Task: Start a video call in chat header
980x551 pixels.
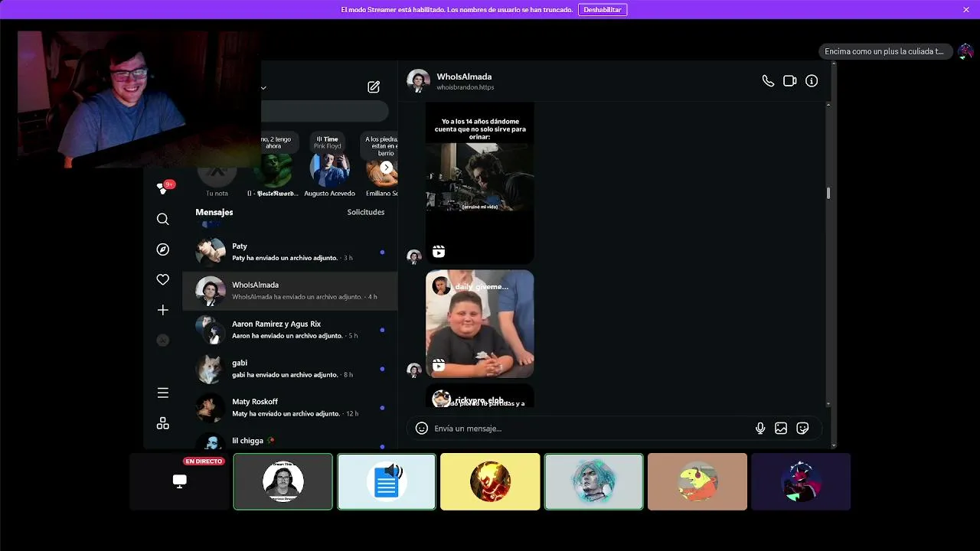Action: pos(790,81)
